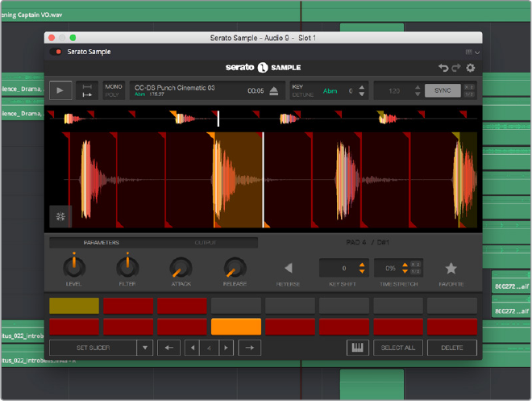Shift pads right with right arrow button
Image resolution: width=532 pixels, height=401 pixels.
click(250, 348)
